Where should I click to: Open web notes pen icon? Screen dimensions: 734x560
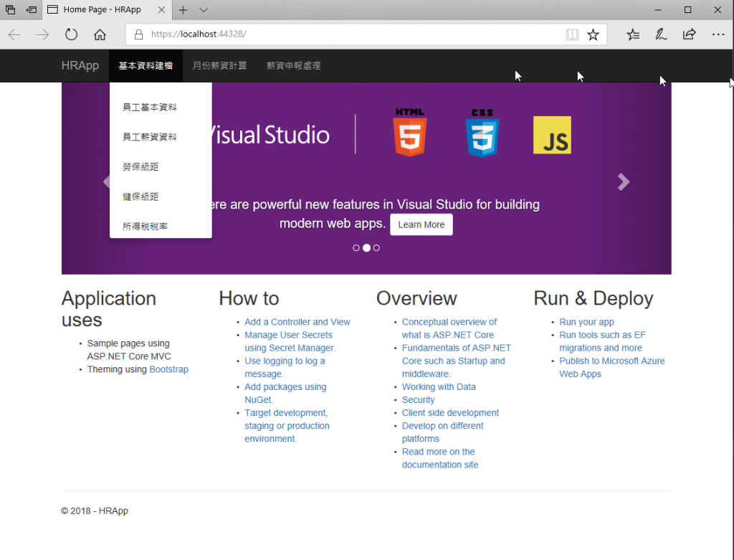(661, 34)
